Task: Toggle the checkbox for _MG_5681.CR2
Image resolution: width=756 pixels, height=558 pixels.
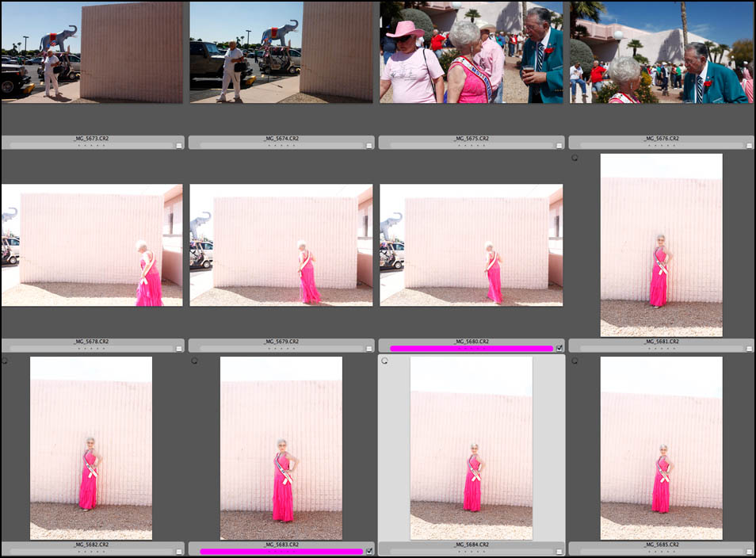Action: pos(749,348)
